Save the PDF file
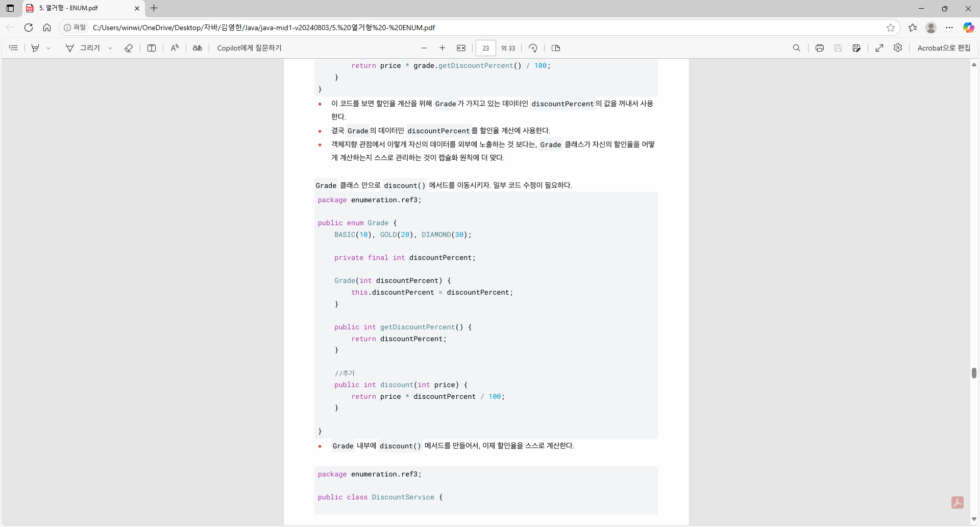This screenshot has height=527, width=980. click(x=838, y=48)
